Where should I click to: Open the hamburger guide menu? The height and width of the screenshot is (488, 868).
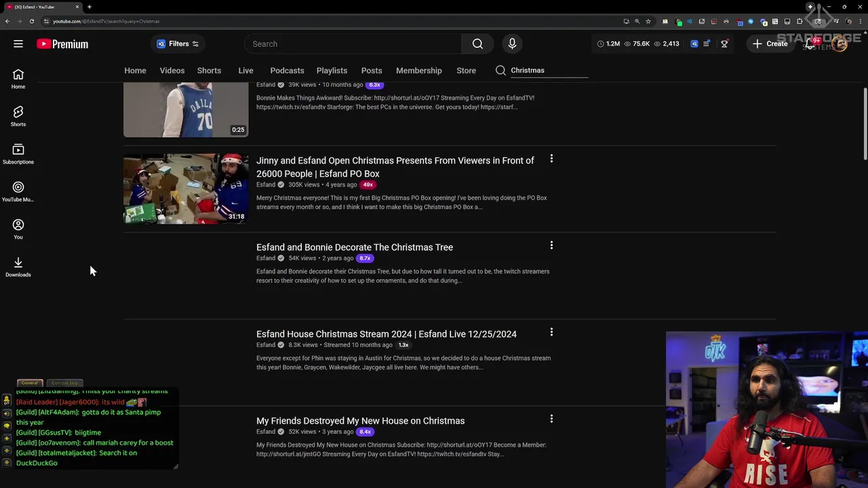pyautogui.click(x=18, y=44)
